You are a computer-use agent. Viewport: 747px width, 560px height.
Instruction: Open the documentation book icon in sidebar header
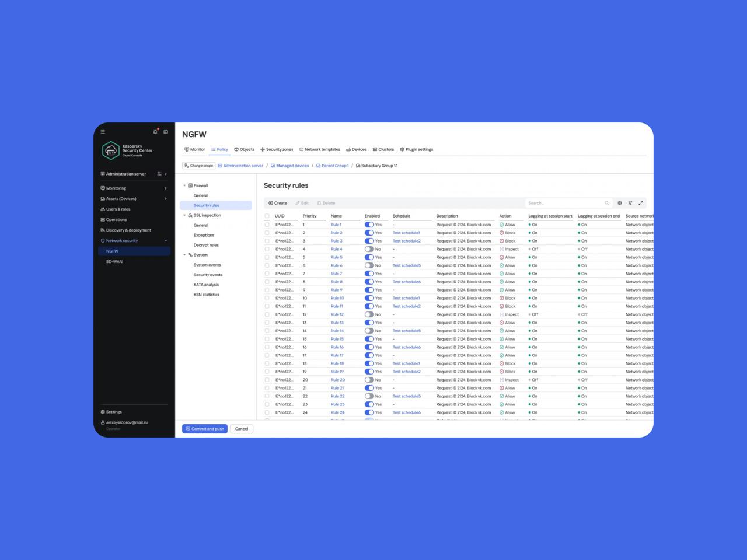tap(166, 132)
